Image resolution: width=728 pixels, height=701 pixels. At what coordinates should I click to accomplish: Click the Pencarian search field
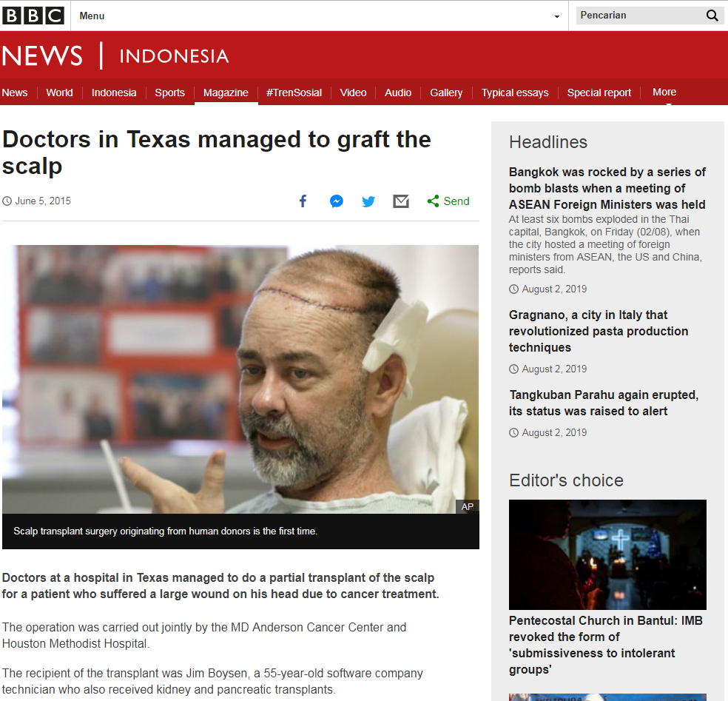point(641,16)
